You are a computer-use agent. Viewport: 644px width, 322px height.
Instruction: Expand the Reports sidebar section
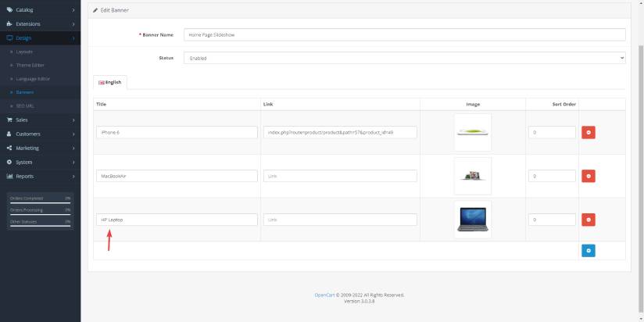point(40,177)
